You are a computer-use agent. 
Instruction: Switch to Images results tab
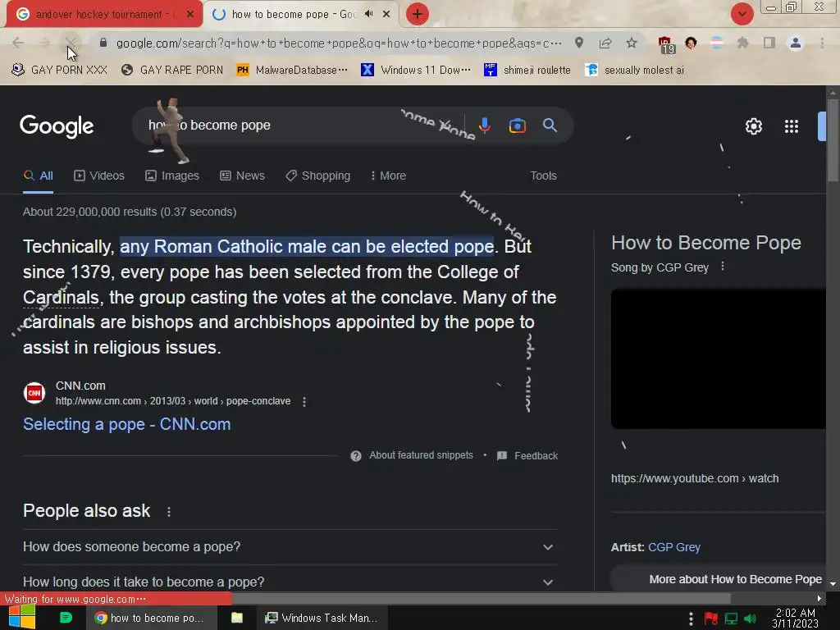click(x=172, y=176)
